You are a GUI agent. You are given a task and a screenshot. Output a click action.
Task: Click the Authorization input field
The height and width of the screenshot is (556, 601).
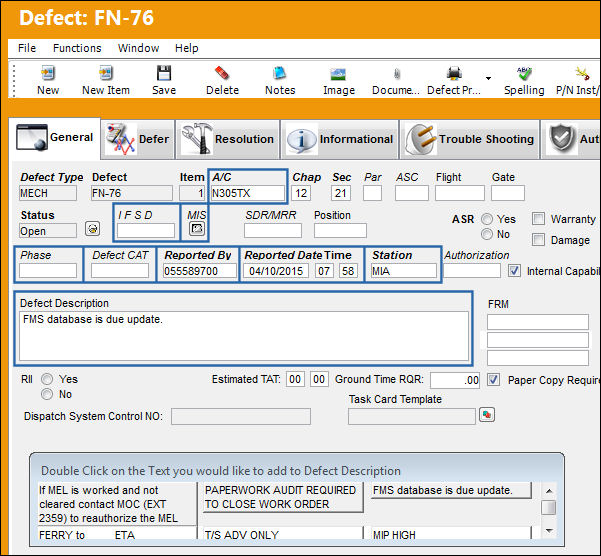pyautogui.click(x=472, y=271)
